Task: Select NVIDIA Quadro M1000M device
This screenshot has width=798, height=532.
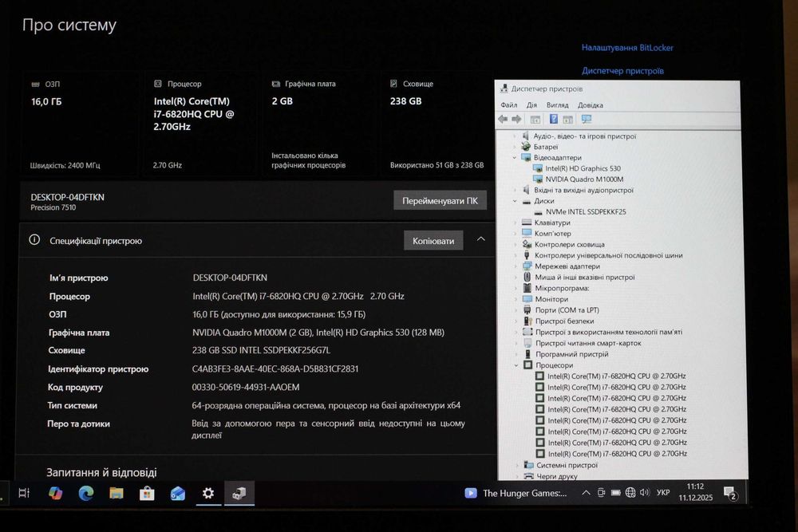Action: coord(584,179)
